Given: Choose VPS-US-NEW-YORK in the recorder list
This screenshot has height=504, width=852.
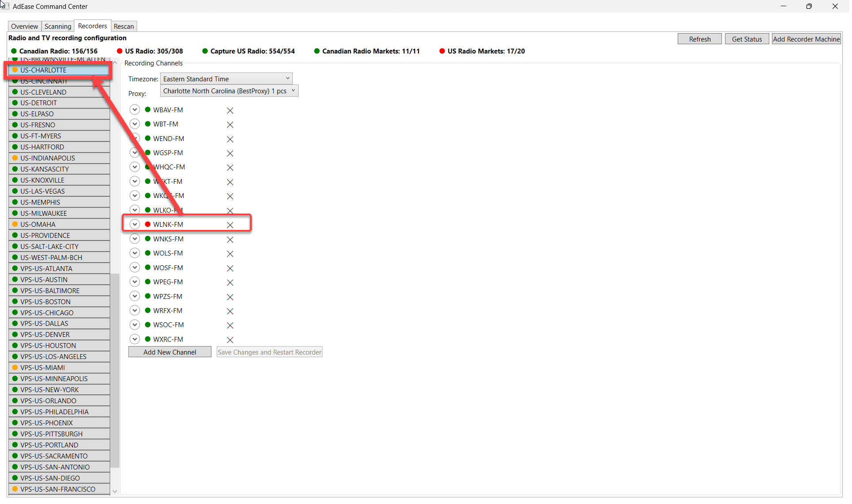Looking at the screenshot, I should [x=59, y=389].
